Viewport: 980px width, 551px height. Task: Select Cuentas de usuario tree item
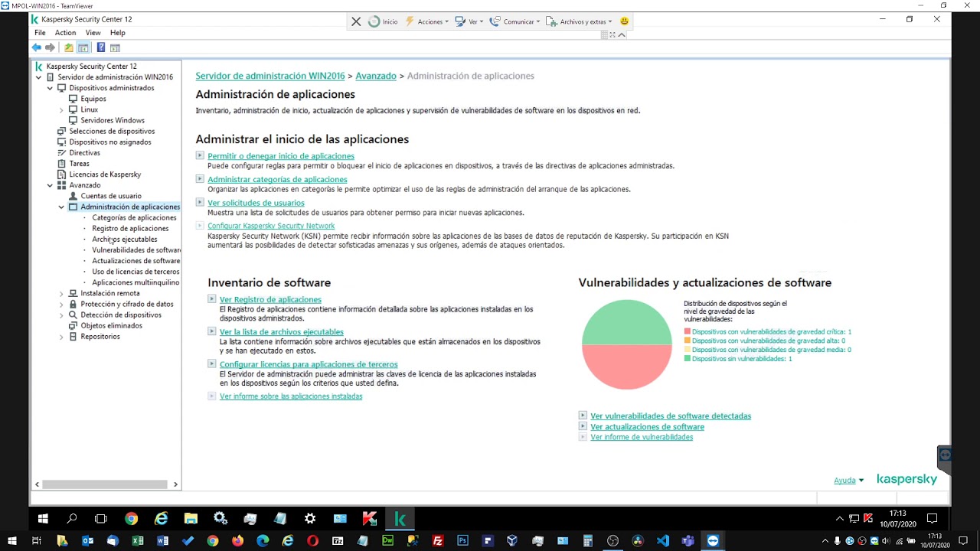click(x=111, y=196)
